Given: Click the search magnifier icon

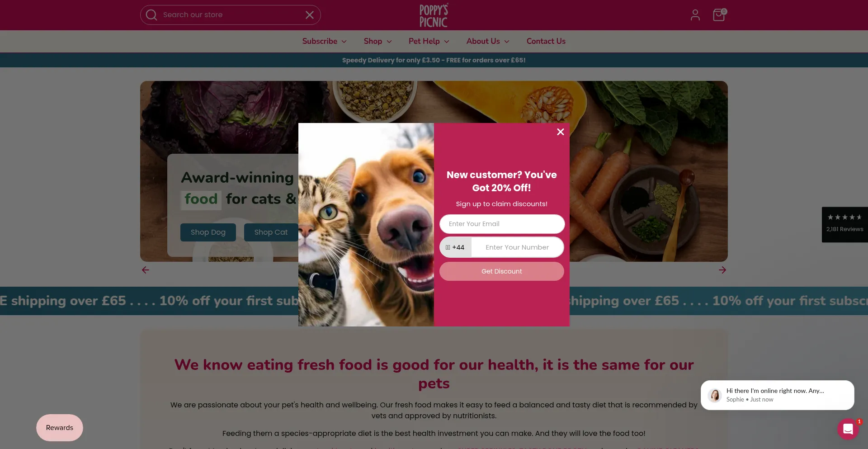Looking at the screenshot, I should pos(151,15).
